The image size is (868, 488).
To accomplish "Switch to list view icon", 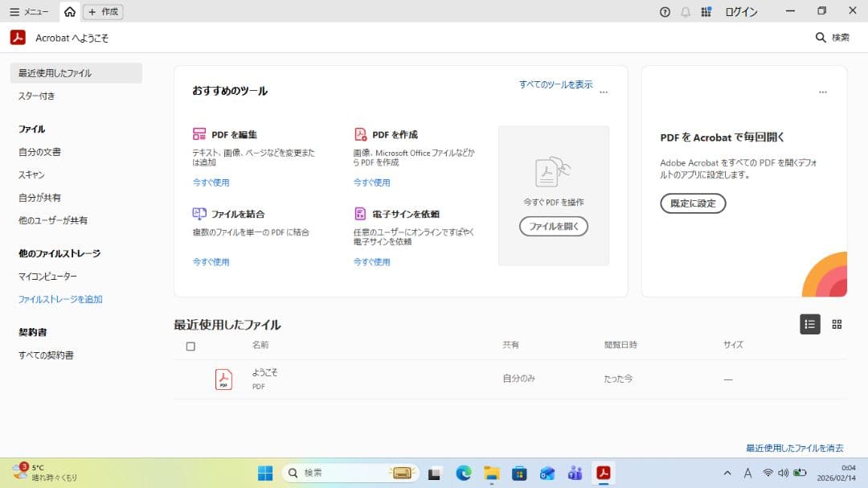I will 809,324.
